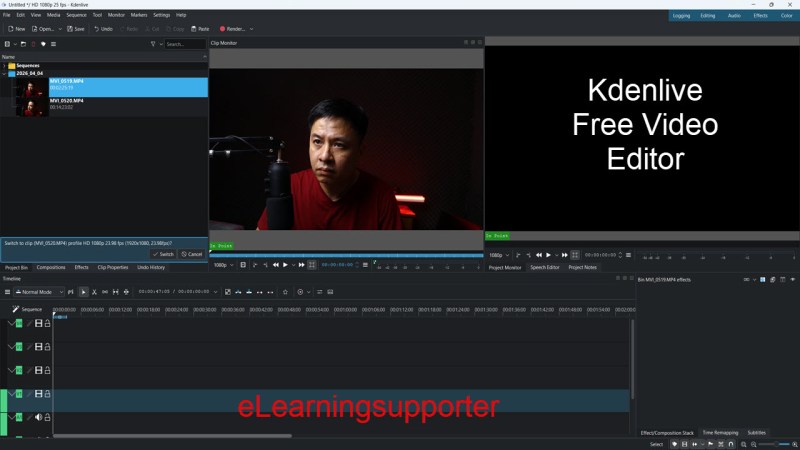
Task: Open the File menu
Action: [7, 15]
